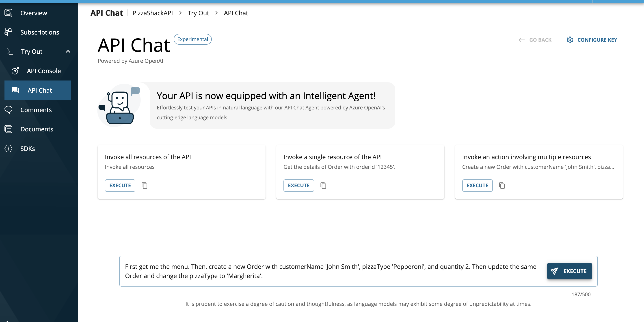Click the Comments speech bubble icon
This screenshot has height=322, width=644.
click(x=9, y=110)
